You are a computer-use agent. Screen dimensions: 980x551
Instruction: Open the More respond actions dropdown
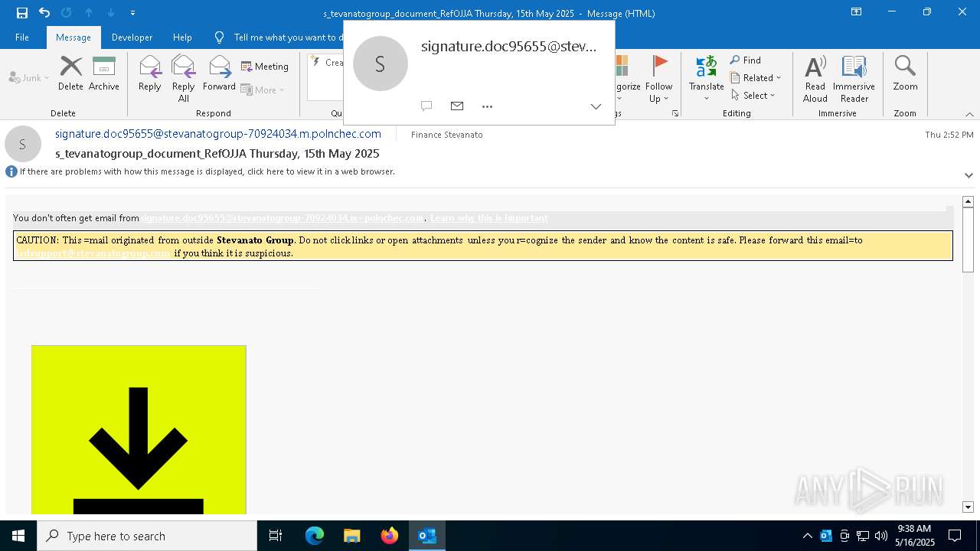(263, 90)
